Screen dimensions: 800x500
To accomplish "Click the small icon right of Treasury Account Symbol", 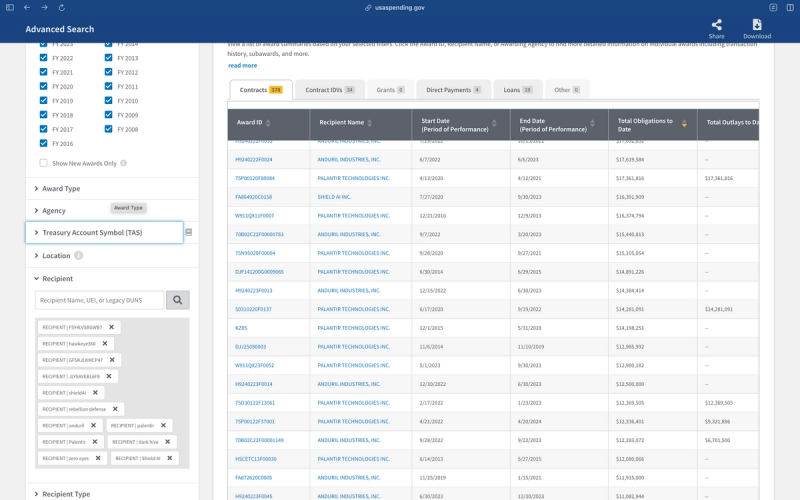I will click(x=188, y=232).
